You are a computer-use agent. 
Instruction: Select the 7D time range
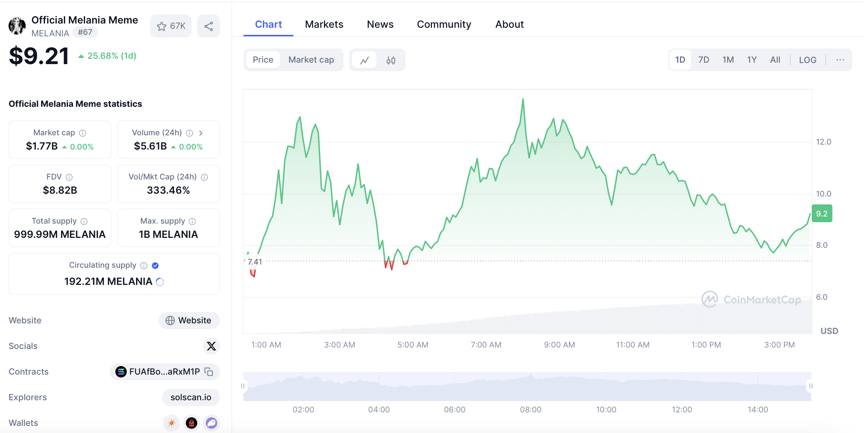point(704,60)
